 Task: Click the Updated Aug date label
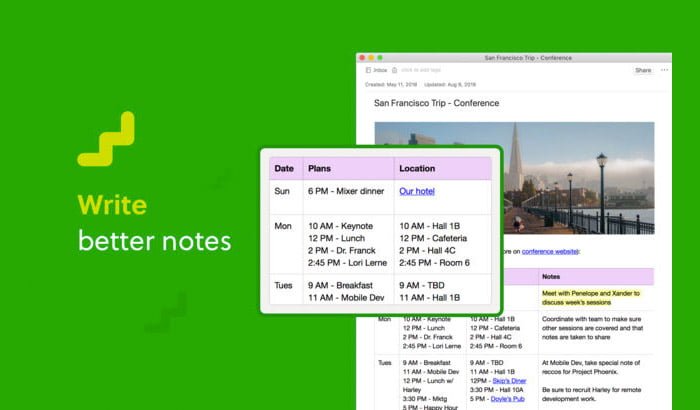pyautogui.click(x=450, y=84)
